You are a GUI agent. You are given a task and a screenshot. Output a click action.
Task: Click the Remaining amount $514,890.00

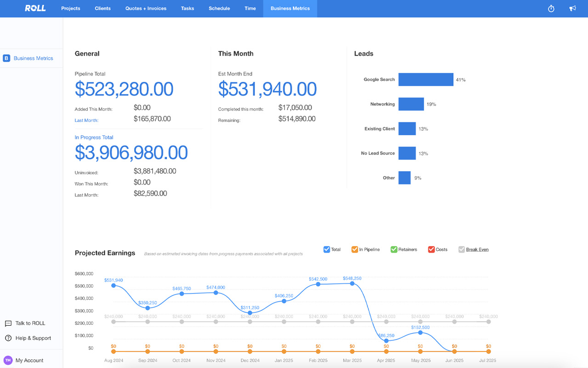click(x=297, y=119)
